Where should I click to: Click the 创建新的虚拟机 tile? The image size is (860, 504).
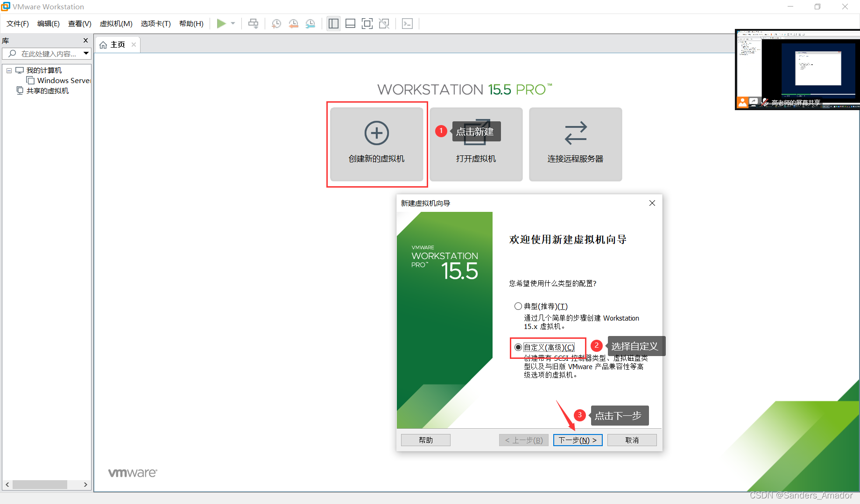[376, 144]
